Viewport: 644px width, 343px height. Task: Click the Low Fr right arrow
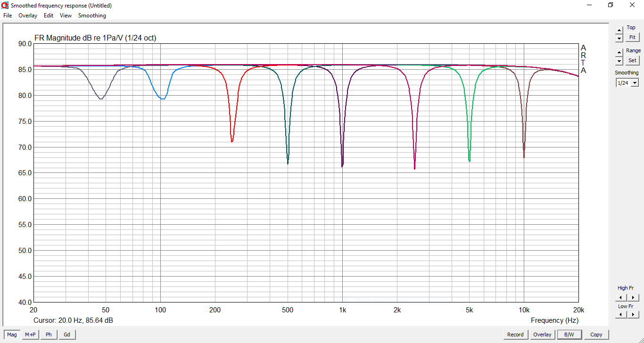click(x=633, y=315)
